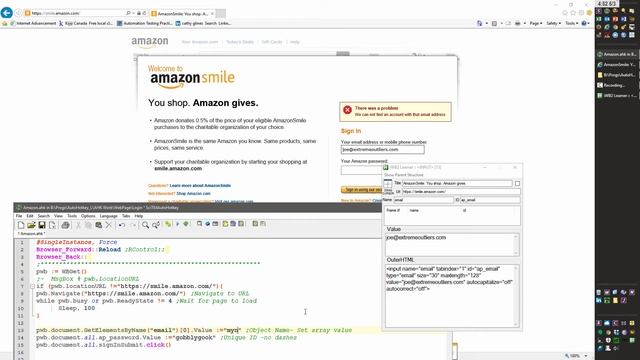Click the SciTE Open file icon
Screen dimensions: 640x360
31,225
